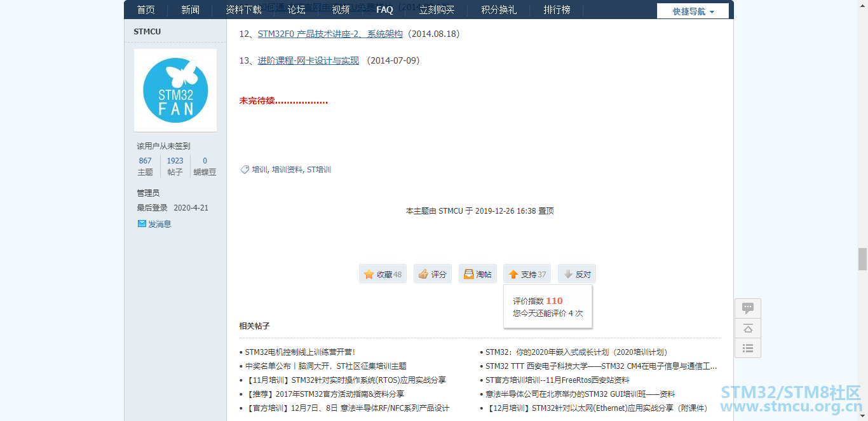The height and width of the screenshot is (421, 868).
Task: Open 进阶课程-网卡设计与实现 link
Action: click(308, 60)
